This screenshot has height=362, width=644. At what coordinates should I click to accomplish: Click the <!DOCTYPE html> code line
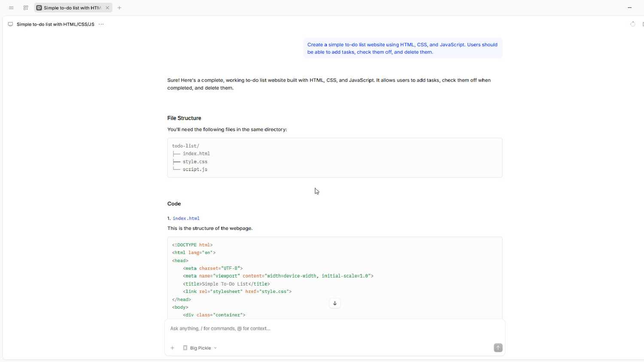pos(192,245)
